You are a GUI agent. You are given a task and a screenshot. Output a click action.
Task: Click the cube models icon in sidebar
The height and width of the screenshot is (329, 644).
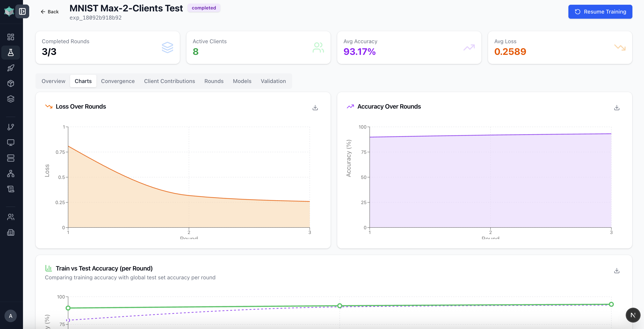pos(11,83)
